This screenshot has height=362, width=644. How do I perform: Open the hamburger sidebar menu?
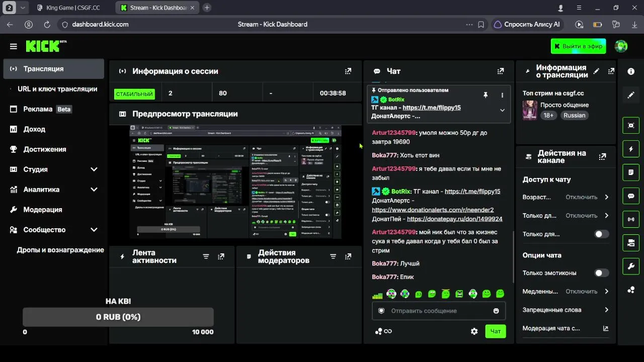13,46
